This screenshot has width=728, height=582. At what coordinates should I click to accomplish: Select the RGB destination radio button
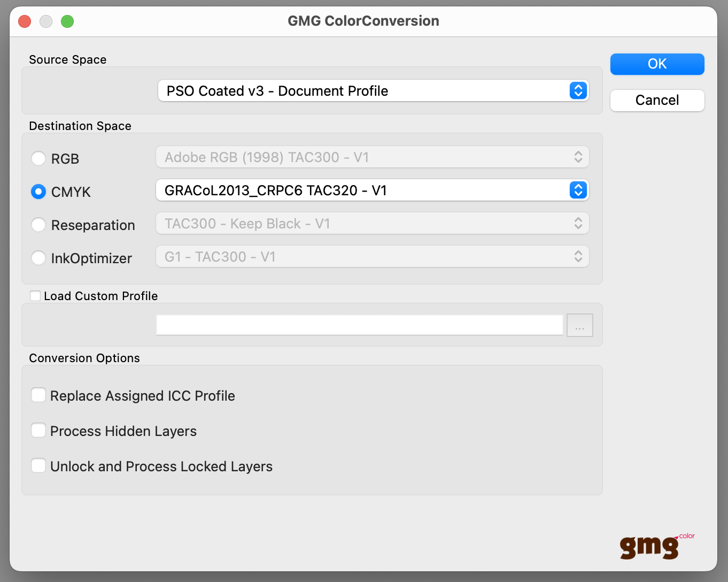(x=38, y=158)
